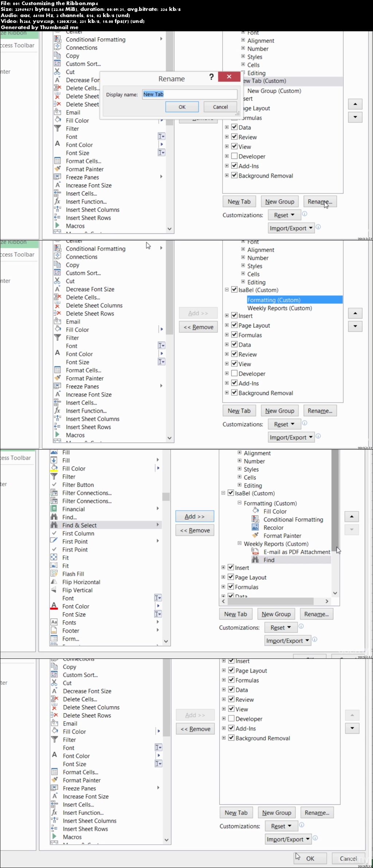Viewport: 373px width, 868px height.
Task: Open Import/Export dropdown in the Rename dialog frame
Action: (291, 228)
